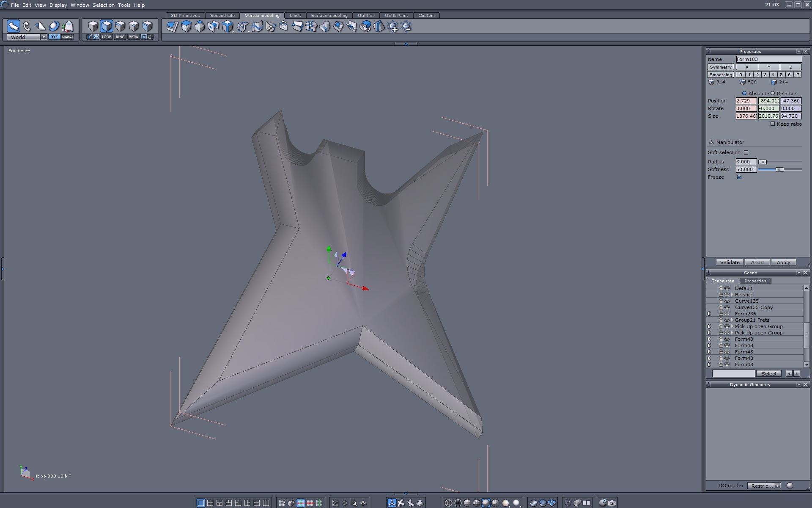
Task: Click the Softness slider handle
Action: tap(779, 169)
